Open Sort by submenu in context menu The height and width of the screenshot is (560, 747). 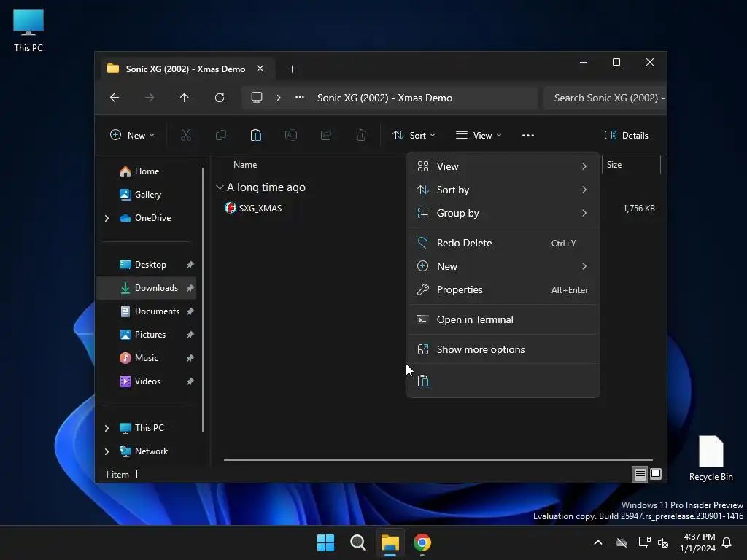tap(503, 190)
